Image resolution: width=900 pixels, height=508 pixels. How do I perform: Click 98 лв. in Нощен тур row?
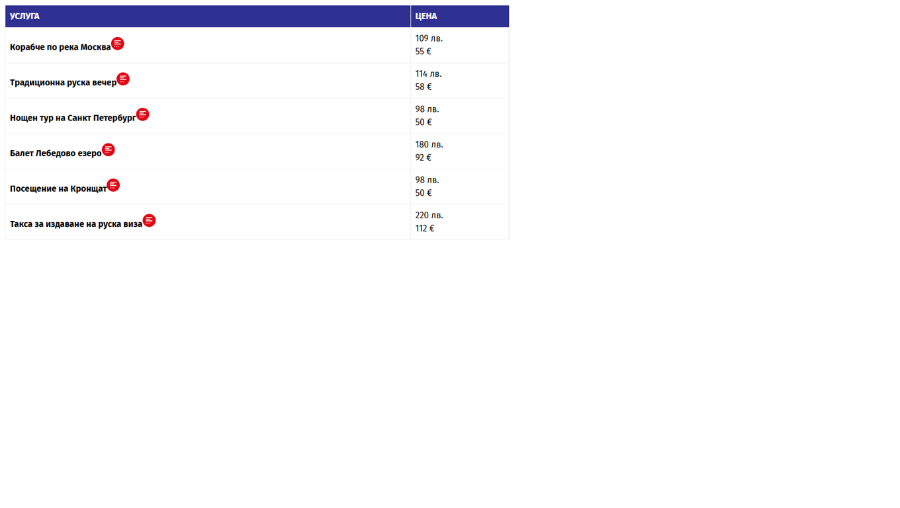tap(427, 109)
